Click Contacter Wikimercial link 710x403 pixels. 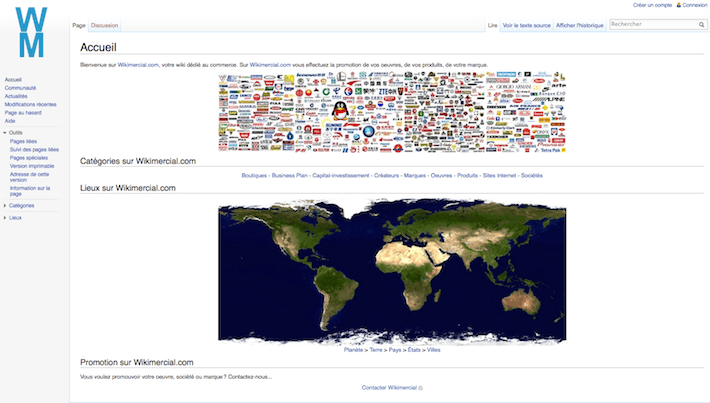[x=389, y=388]
